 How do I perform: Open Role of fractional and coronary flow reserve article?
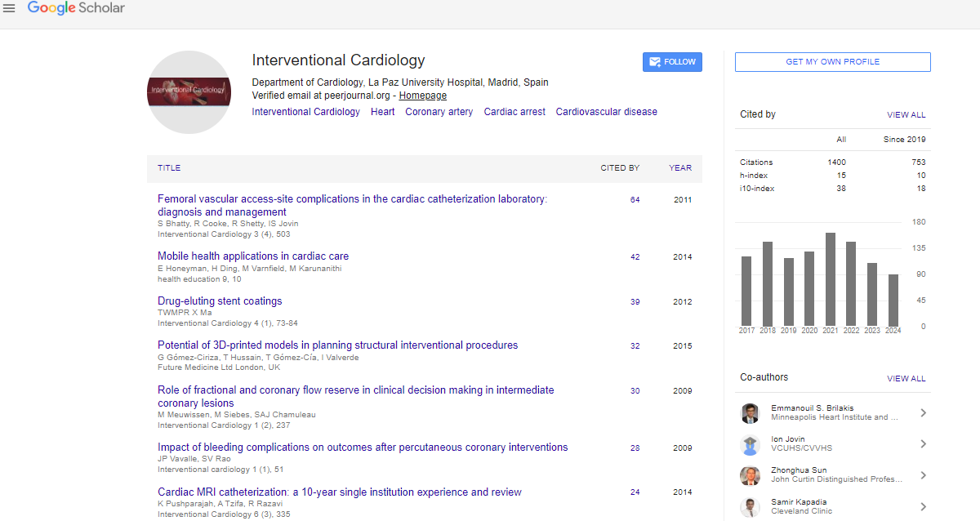tap(355, 396)
